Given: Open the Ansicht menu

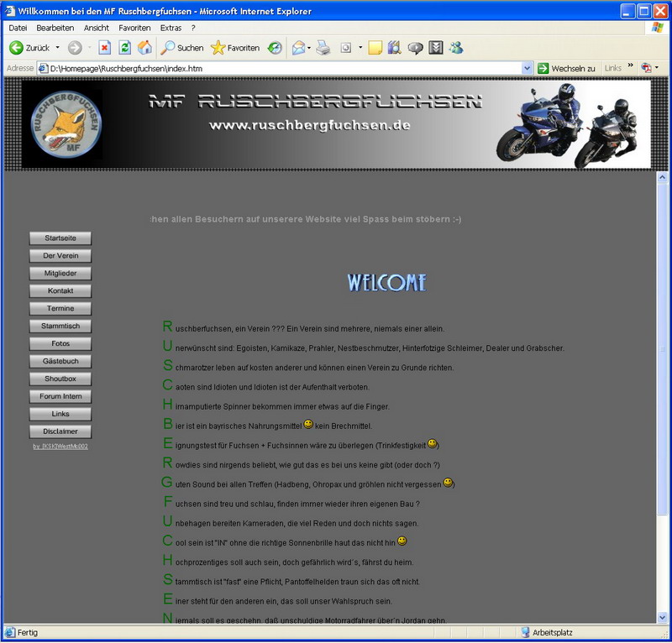Looking at the screenshot, I should (96, 28).
